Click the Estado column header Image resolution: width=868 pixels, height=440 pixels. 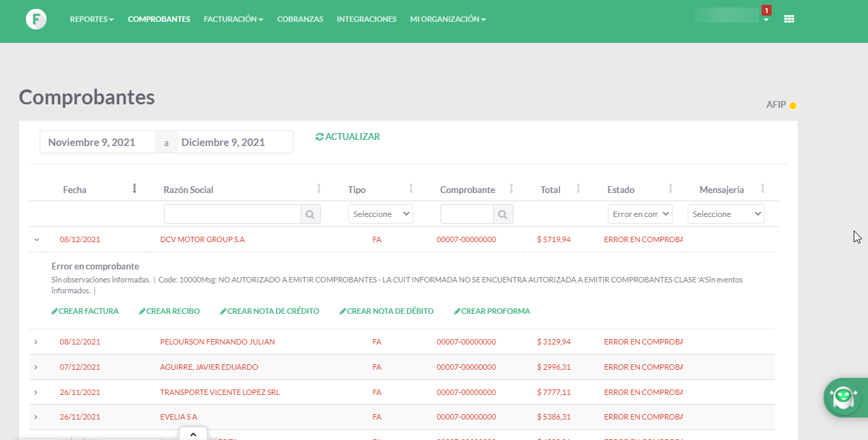621,190
